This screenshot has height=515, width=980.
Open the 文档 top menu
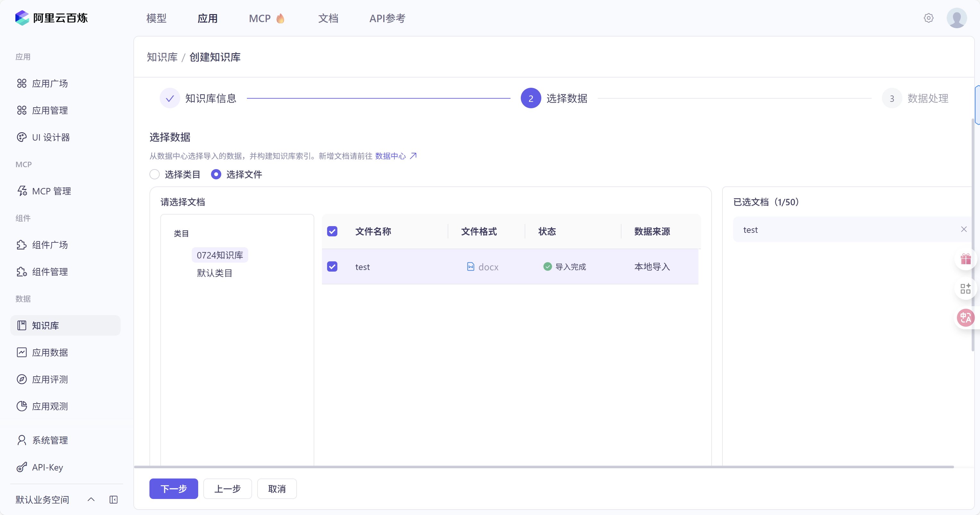[x=328, y=18]
